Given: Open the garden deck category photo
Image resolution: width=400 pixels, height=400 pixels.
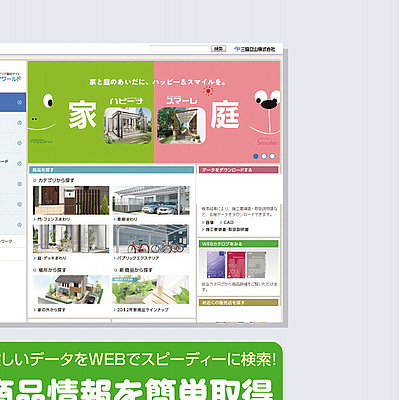Looking at the screenshot, I should click(71, 239).
